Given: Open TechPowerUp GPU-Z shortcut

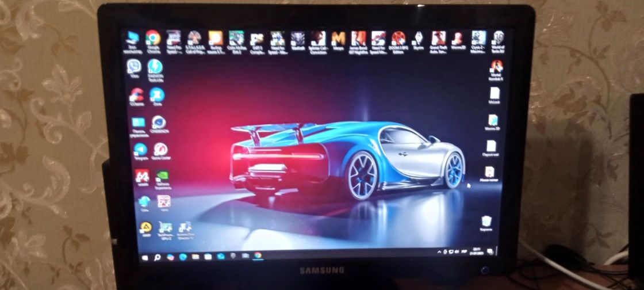Looking at the screenshot, I should (165, 231).
